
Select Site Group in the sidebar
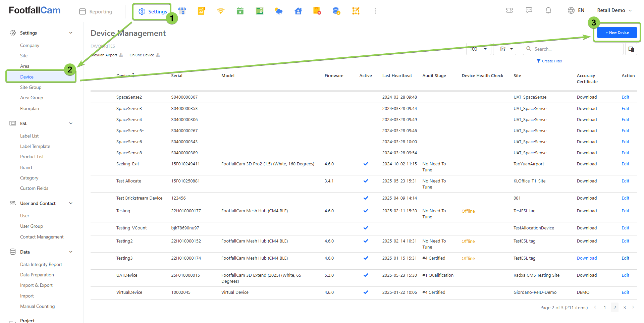[x=31, y=87]
